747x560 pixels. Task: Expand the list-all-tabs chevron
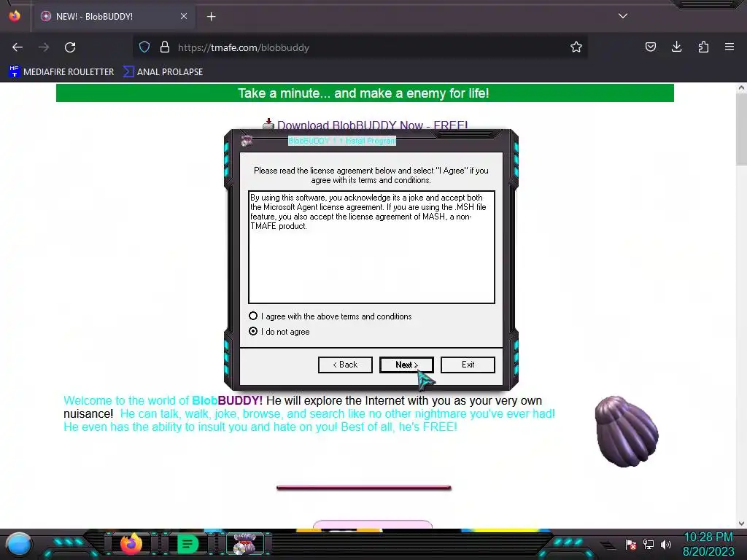[x=623, y=16]
